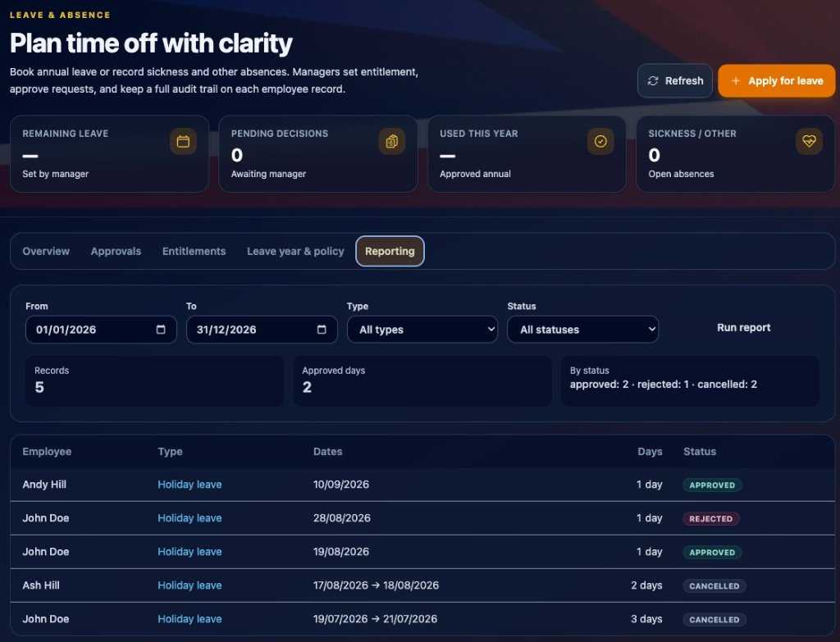840x642 pixels.
Task: Open Holiday leave link for Ash Hill
Action: [x=189, y=585]
